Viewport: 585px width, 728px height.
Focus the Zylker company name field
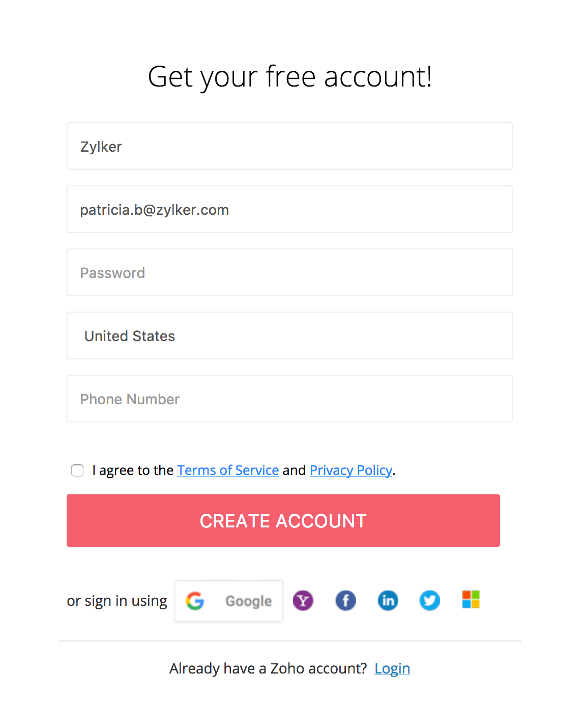point(289,147)
